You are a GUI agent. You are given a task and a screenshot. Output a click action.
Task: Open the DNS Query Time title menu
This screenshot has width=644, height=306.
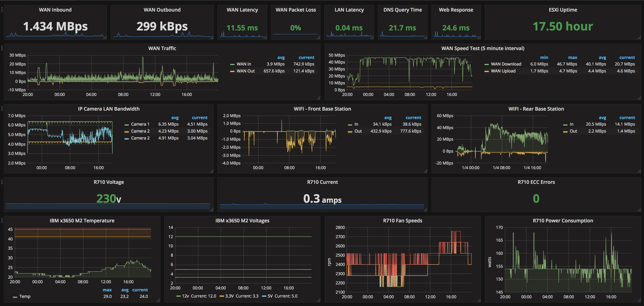403,10
